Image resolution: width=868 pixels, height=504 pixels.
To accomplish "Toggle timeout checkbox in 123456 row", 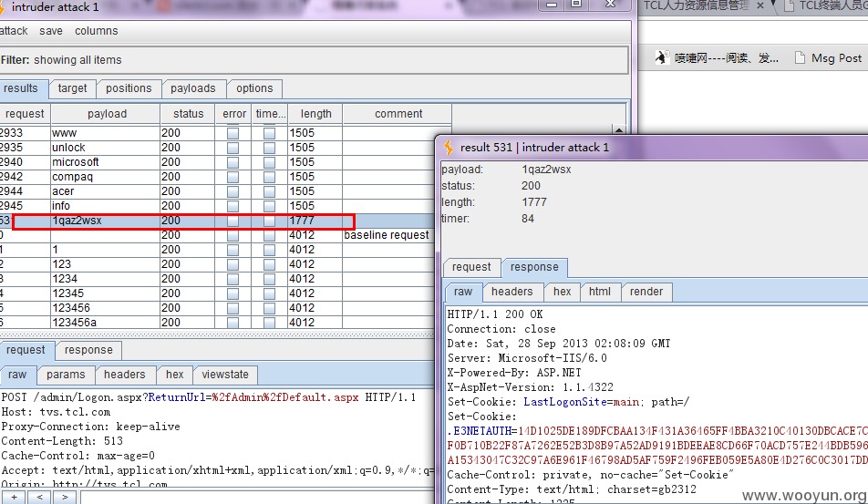I will pos(269,308).
